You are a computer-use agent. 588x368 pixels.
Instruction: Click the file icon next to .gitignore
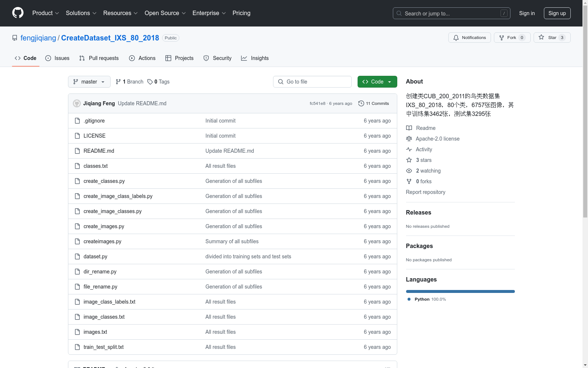click(x=77, y=121)
